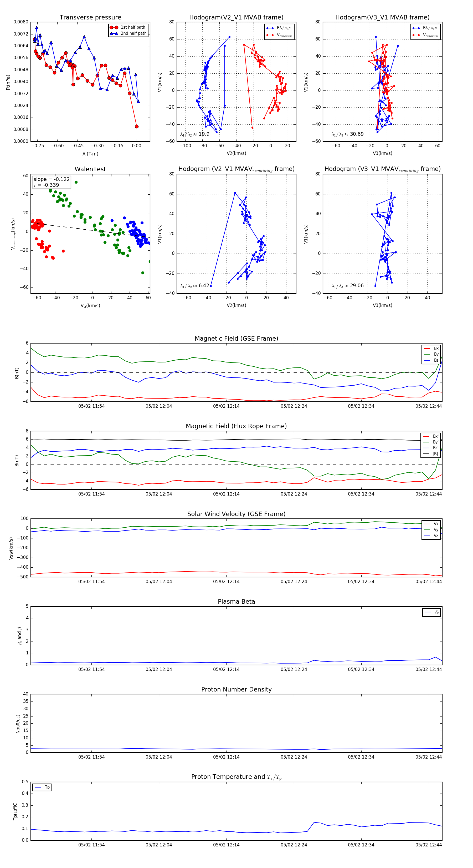Click the 'Magnetic Field (Flux Rope Frame)' title

236,426
